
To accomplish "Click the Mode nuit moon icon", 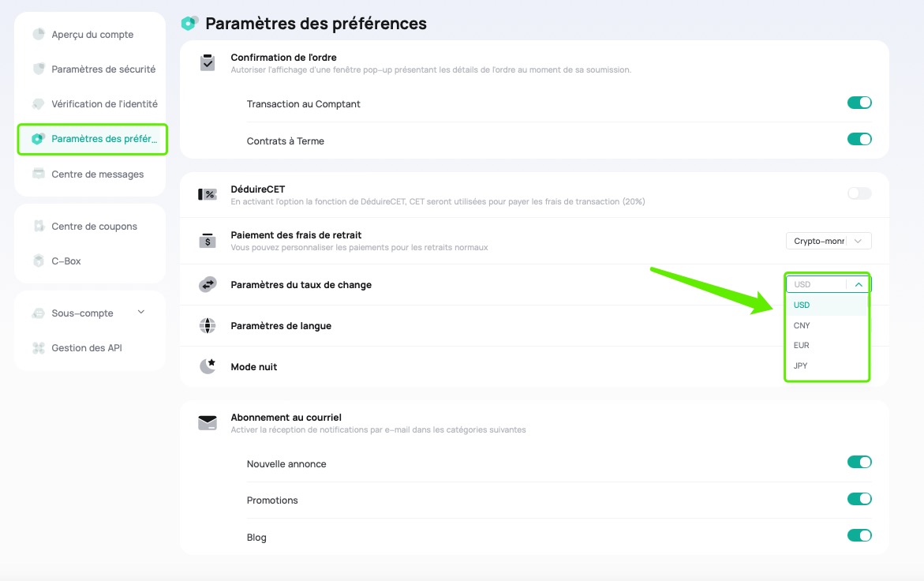I will [208, 366].
